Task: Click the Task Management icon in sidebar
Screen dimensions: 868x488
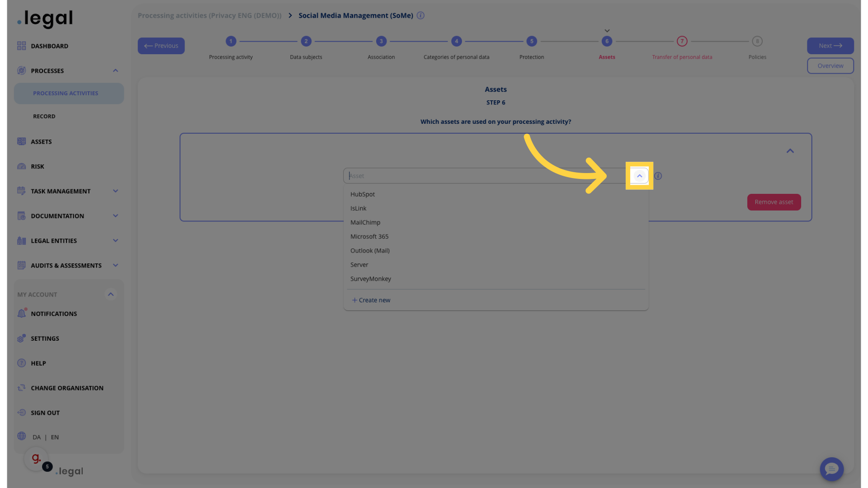Action: click(x=21, y=191)
